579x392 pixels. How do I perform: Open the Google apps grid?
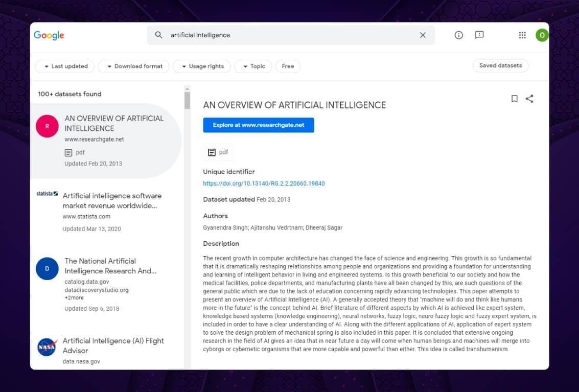click(x=522, y=35)
